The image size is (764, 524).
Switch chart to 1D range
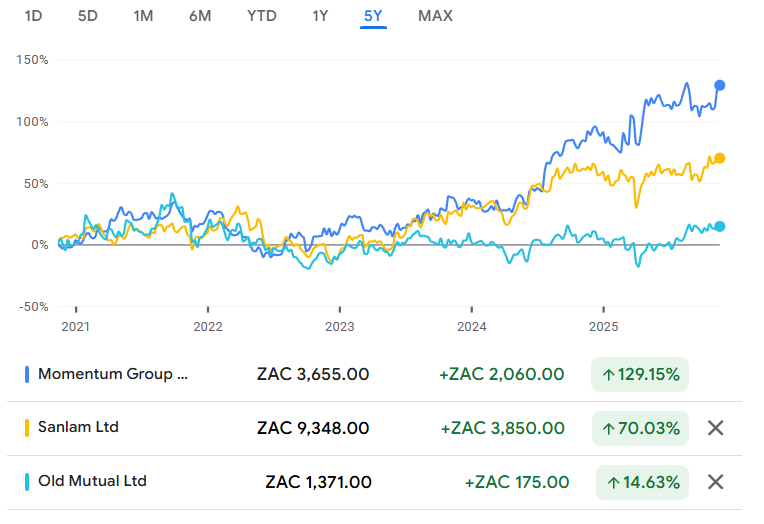33,16
